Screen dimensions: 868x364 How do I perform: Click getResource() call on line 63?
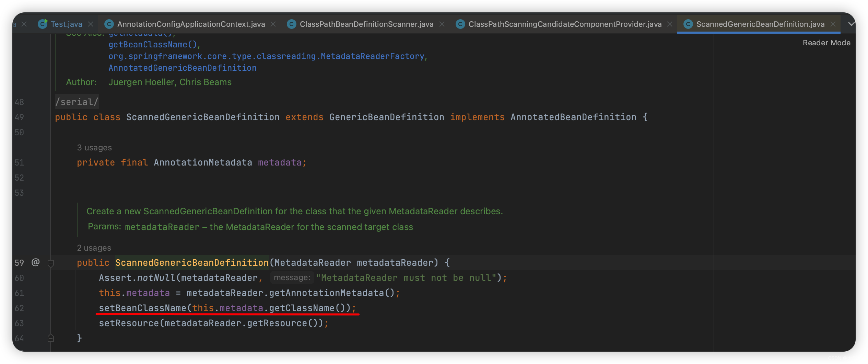coord(282,323)
